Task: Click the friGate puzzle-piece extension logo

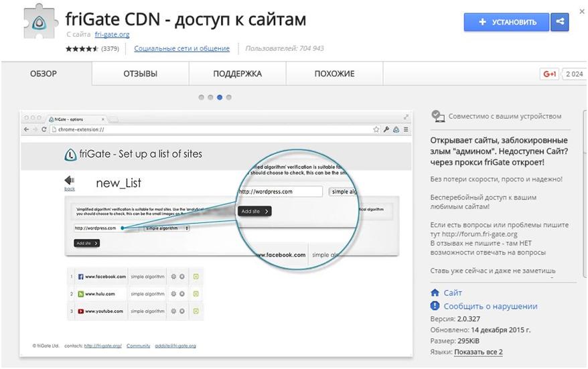Action: click(40, 23)
